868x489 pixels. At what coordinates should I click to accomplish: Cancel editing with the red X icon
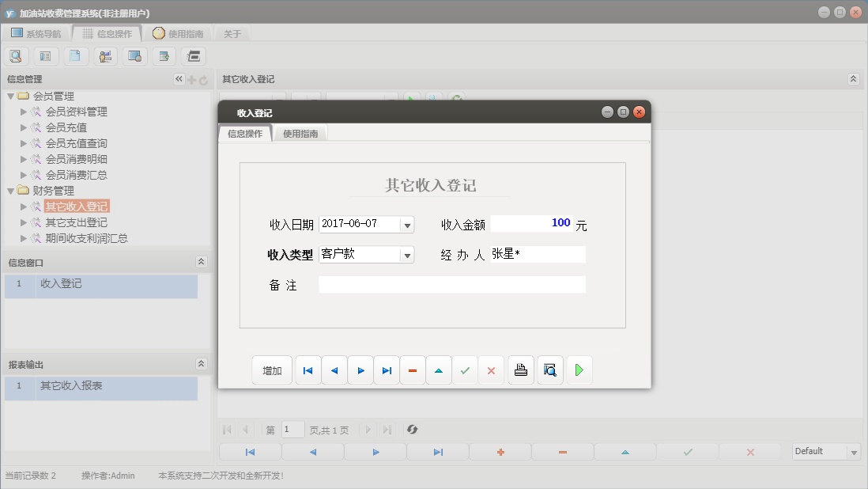click(491, 370)
